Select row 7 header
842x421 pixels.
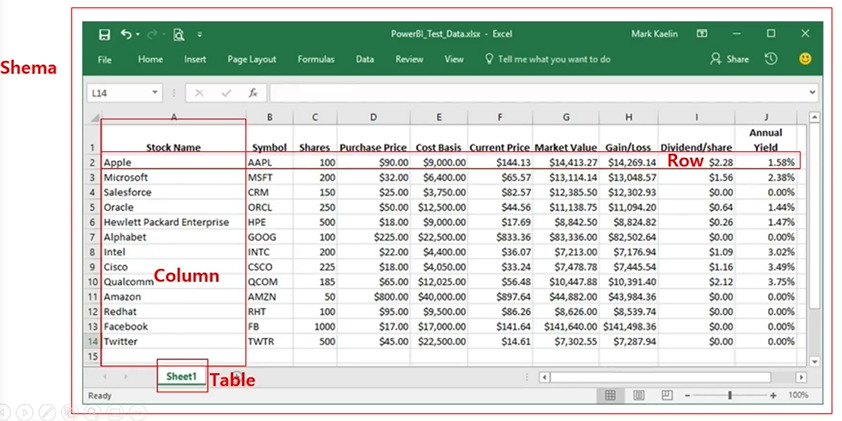click(92, 237)
